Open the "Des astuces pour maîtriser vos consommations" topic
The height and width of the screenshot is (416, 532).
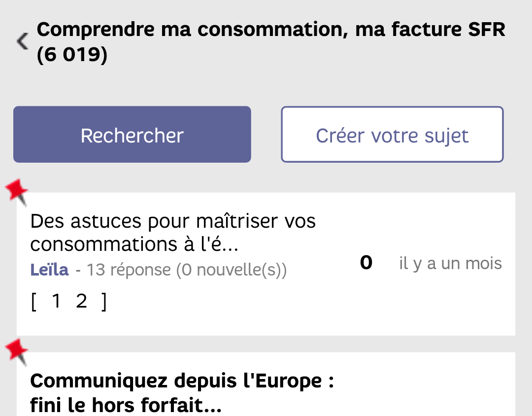point(172,221)
